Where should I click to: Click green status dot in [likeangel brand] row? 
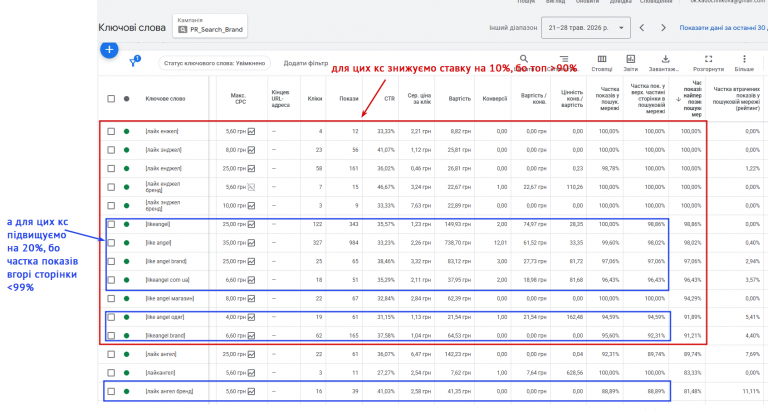point(126,336)
